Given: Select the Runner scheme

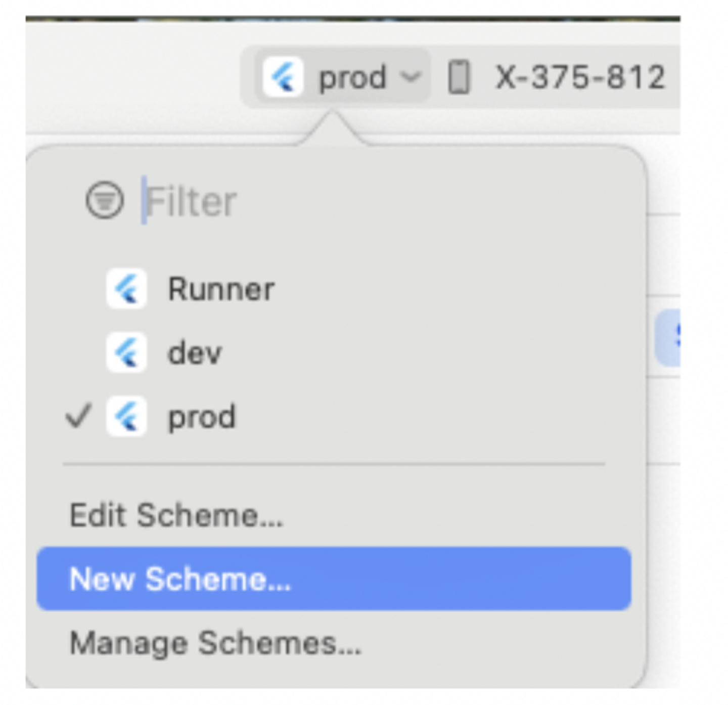Looking at the screenshot, I should 221,289.
